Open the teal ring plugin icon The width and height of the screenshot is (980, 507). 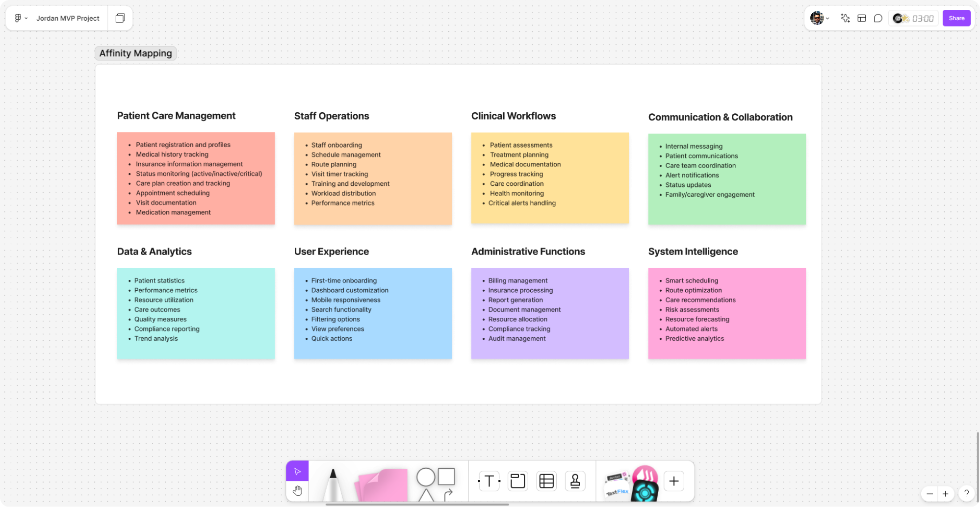645,492
